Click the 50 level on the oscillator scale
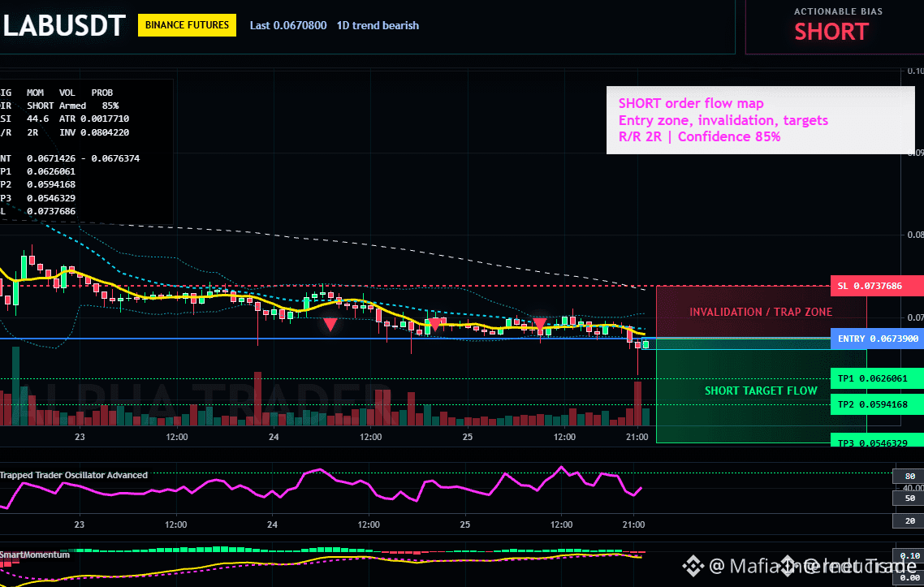The image size is (924, 587). 910,499
